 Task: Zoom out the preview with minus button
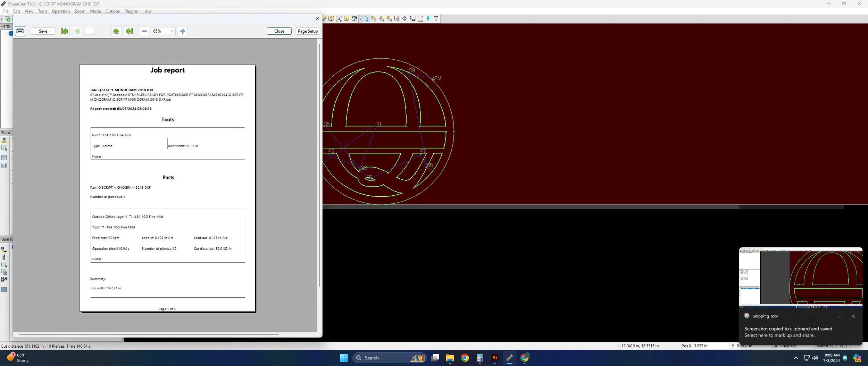(145, 31)
